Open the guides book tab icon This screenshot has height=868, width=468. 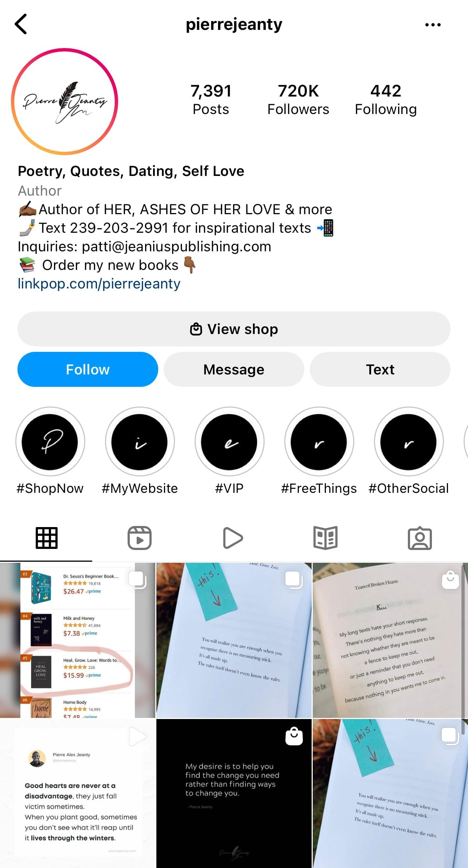tap(325, 538)
